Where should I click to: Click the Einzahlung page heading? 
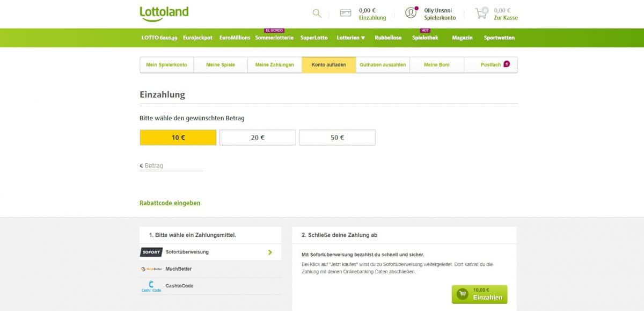[162, 95]
